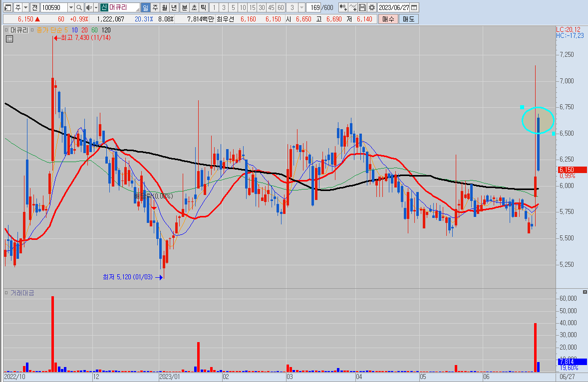Click the candle count field 169
The image size is (588, 382).
(x=313, y=7)
